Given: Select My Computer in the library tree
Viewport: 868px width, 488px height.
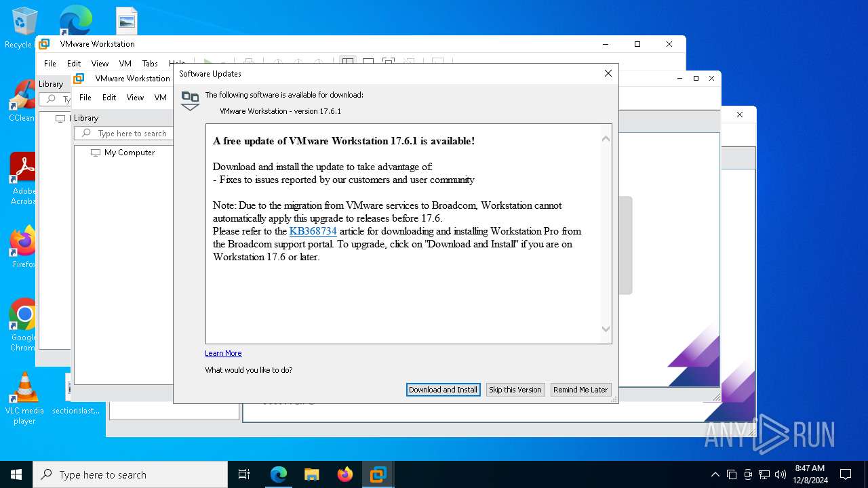Looking at the screenshot, I should (x=130, y=152).
